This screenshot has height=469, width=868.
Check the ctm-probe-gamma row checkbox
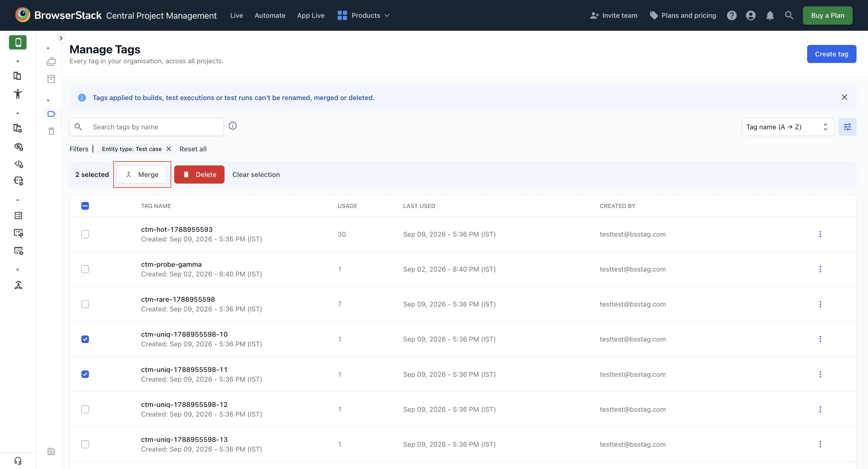[85, 269]
